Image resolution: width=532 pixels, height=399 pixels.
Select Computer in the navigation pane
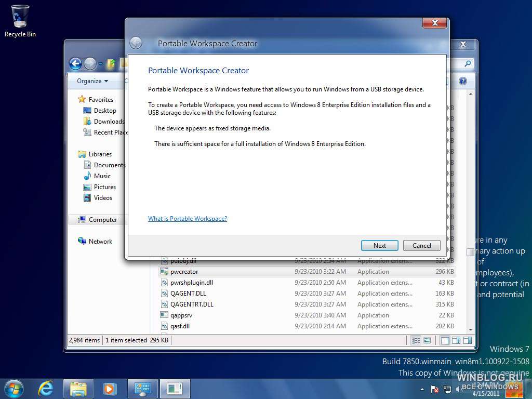[103, 220]
